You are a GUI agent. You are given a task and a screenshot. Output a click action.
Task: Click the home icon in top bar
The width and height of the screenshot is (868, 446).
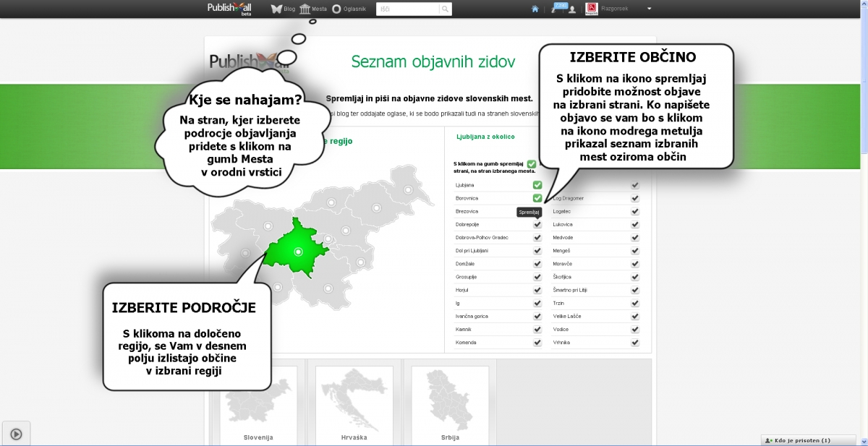pos(535,9)
